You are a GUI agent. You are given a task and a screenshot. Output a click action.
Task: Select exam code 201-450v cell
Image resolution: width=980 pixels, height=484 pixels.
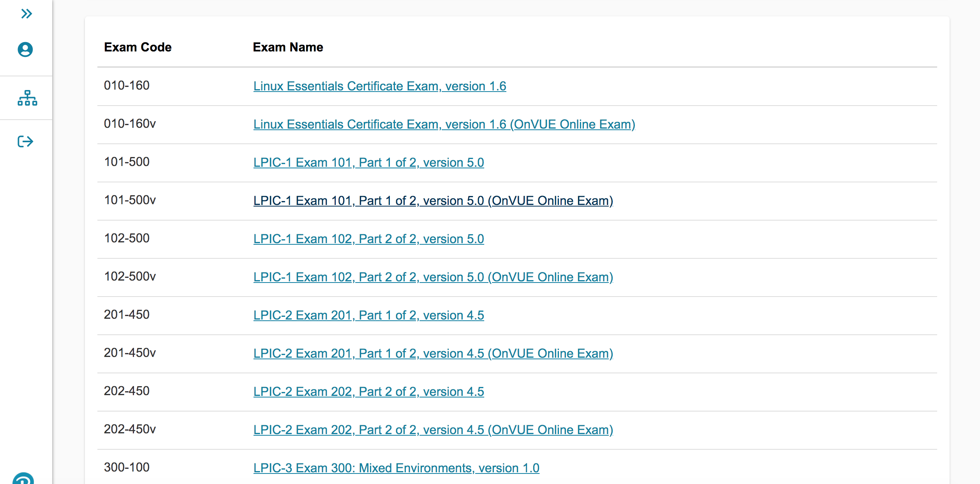pyautogui.click(x=130, y=353)
